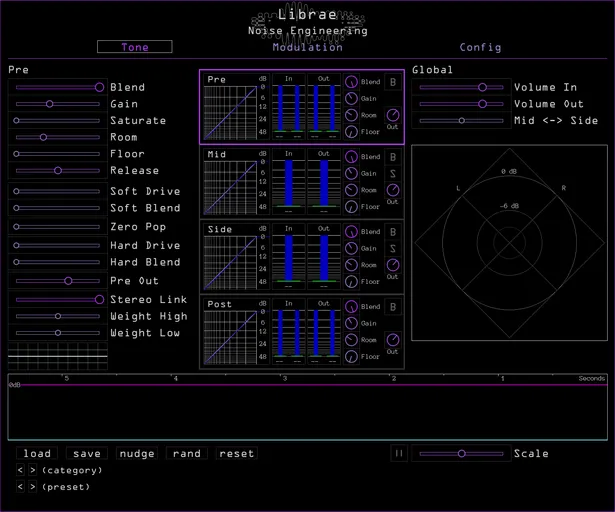The width and height of the screenshot is (615, 512).
Task: Click the Mid band Floor knob
Action: point(351,207)
